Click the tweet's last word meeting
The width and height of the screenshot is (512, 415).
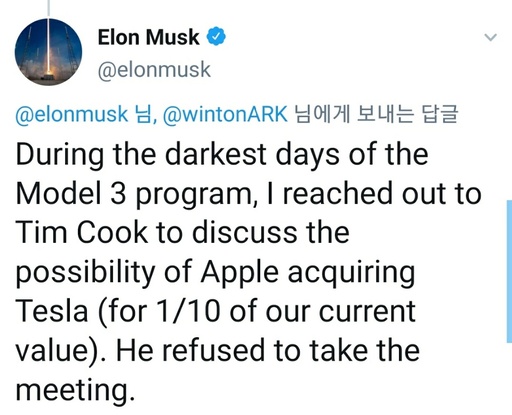pos(75,390)
